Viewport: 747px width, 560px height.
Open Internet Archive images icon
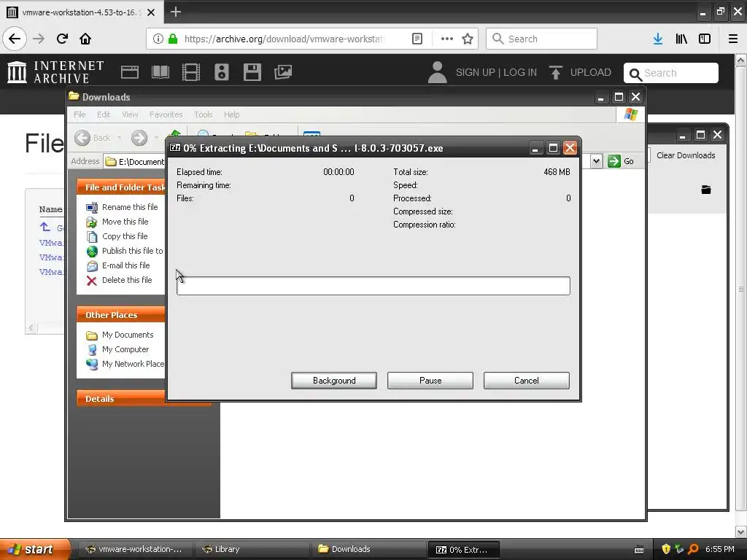click(x=283, y=72)
